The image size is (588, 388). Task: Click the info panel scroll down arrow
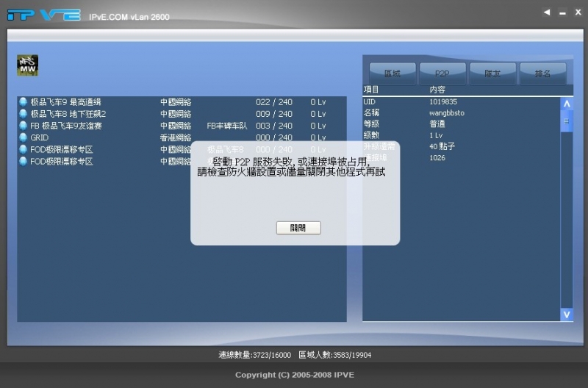coord(567,315)
